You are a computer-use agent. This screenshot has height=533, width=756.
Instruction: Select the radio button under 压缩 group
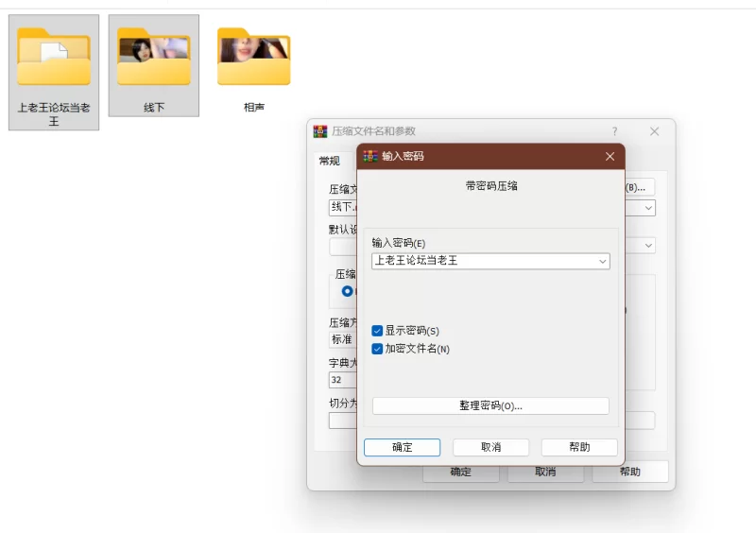(x=347, y=291)
